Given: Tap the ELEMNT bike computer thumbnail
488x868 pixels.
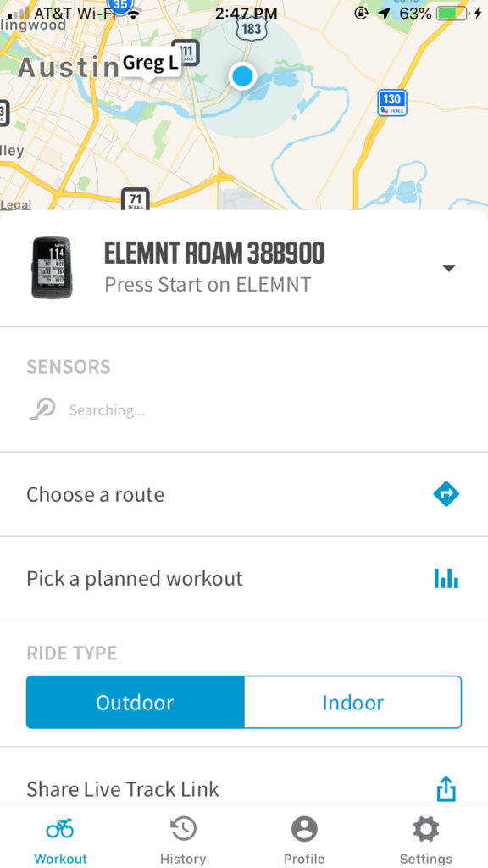Looking at the screenshot, I should tap(52, 268).
